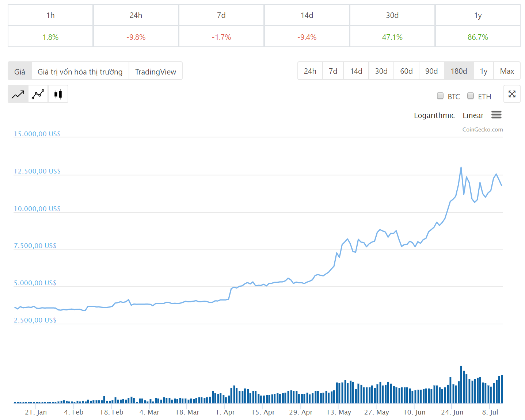Screen dimensions: 525x420
Task: Click the 18. Feb date label
Action: pyautogui.click(x=112, y=412)
